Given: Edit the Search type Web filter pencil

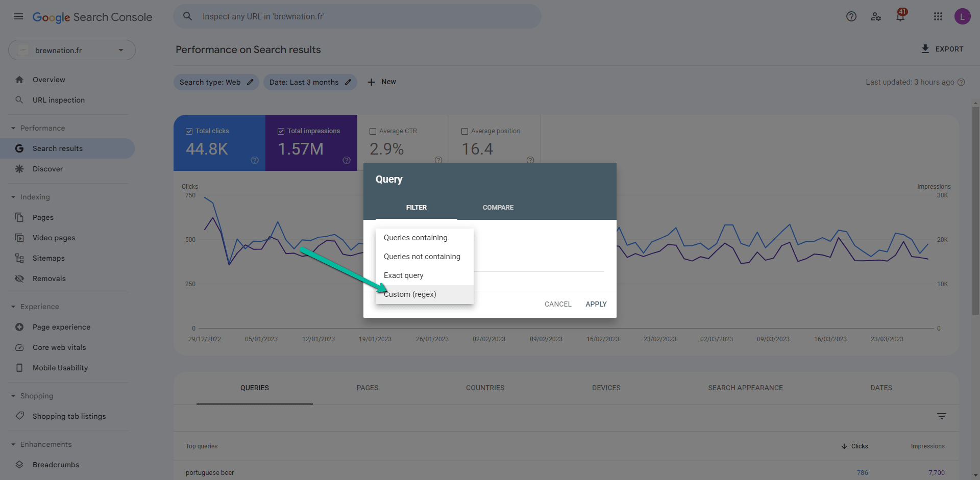Looking at the screenshot, I should click(250, 82).
